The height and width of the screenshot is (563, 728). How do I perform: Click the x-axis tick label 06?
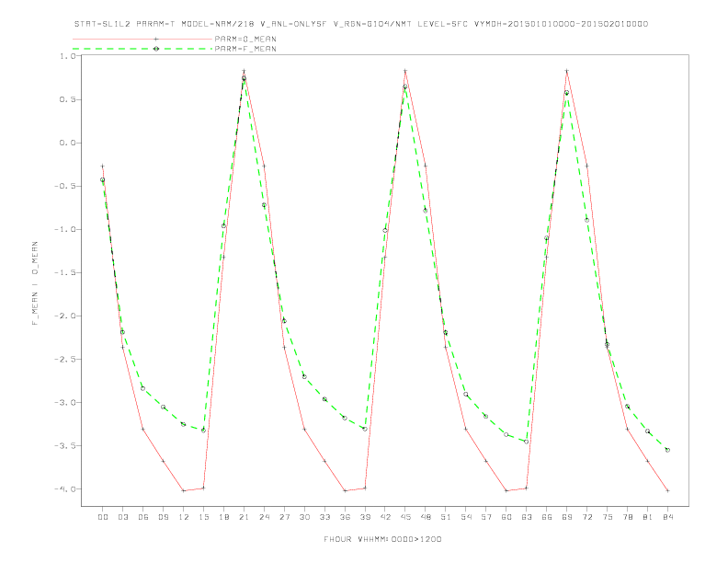coord(143,517)
